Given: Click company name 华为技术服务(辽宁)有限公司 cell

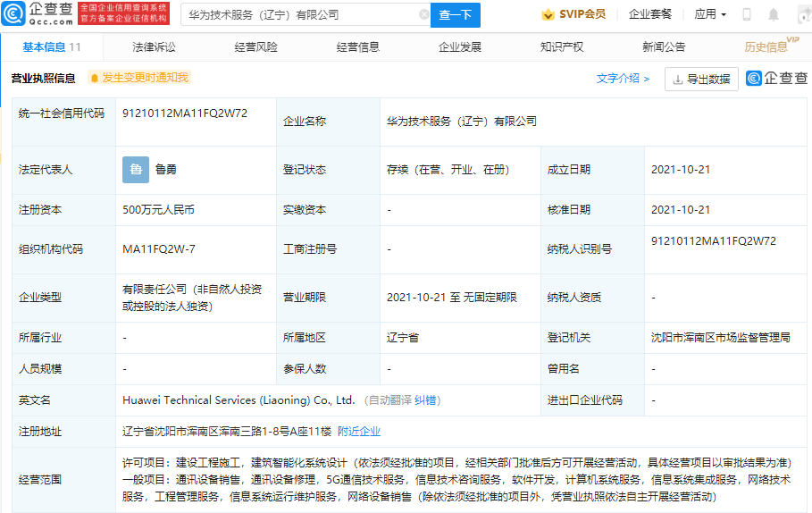Looking at the screenshot, I should pyautogui.click(x=462, y=122).
